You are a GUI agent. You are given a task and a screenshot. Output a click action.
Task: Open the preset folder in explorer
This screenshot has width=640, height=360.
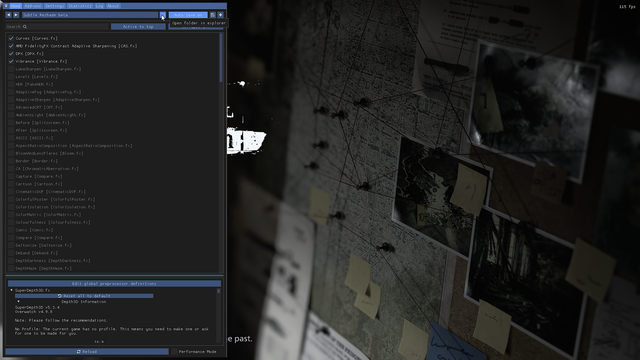pyautogui.click(x=162, y=15)
